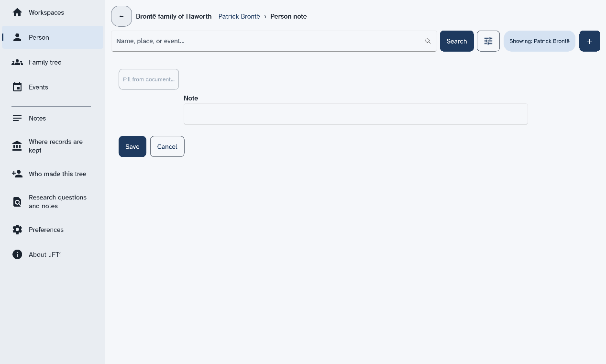Focus the Note text field
Viewport: 606px width, 364px height.
point(356,114)
